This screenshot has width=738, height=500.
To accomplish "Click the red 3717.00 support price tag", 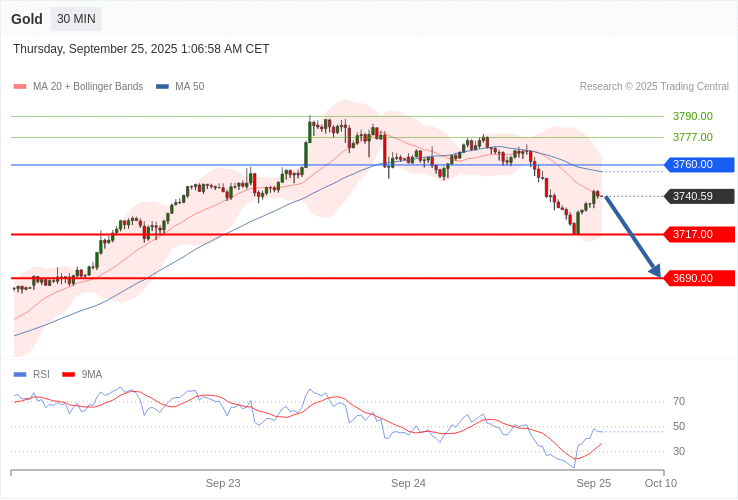I will [x=699, y=234].
